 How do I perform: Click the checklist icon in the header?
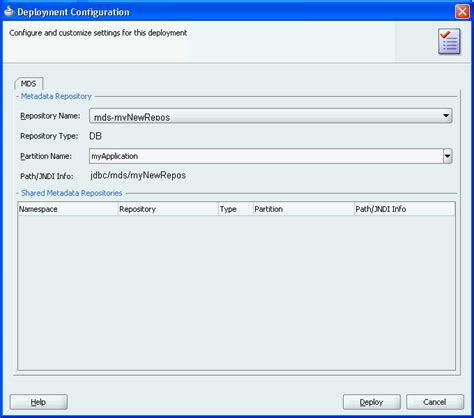click(449, 41)
